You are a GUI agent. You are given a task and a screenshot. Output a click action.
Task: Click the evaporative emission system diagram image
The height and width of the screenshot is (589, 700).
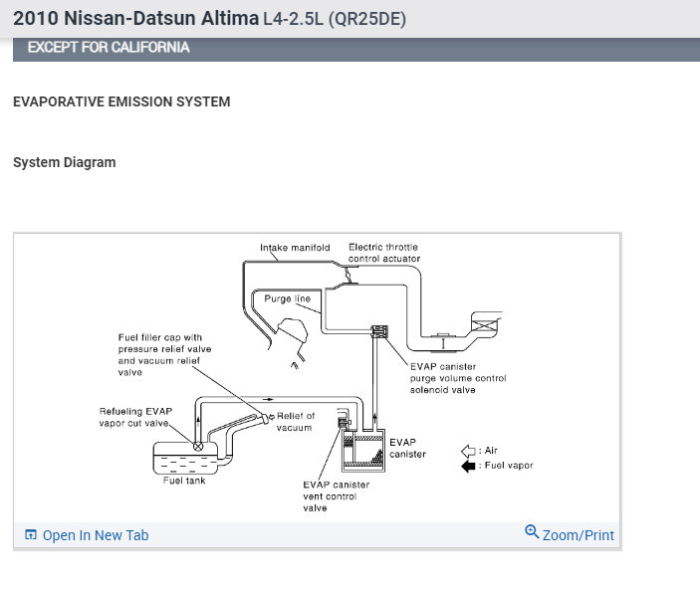click(x=317, y=377)
